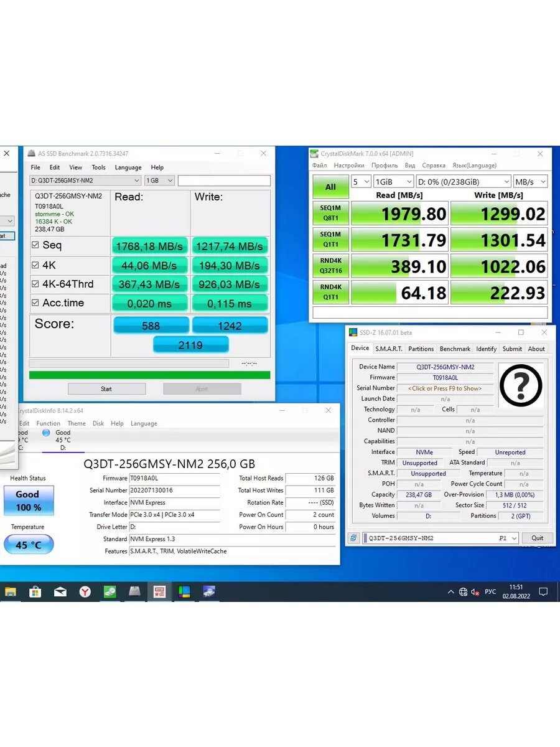Open the Edit menu in AS SSD Benchmark
Image resolution: width=560 pixels, height=747 pixels.
55,167
